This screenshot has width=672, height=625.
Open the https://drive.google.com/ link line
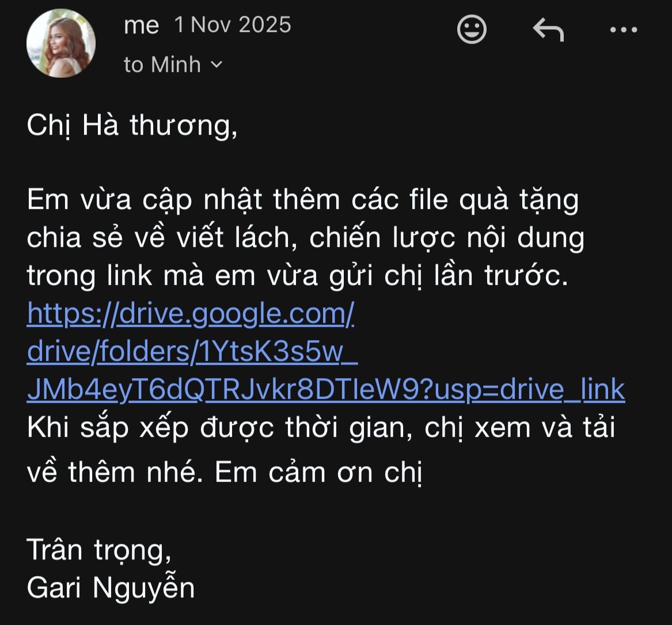(191, 314)
